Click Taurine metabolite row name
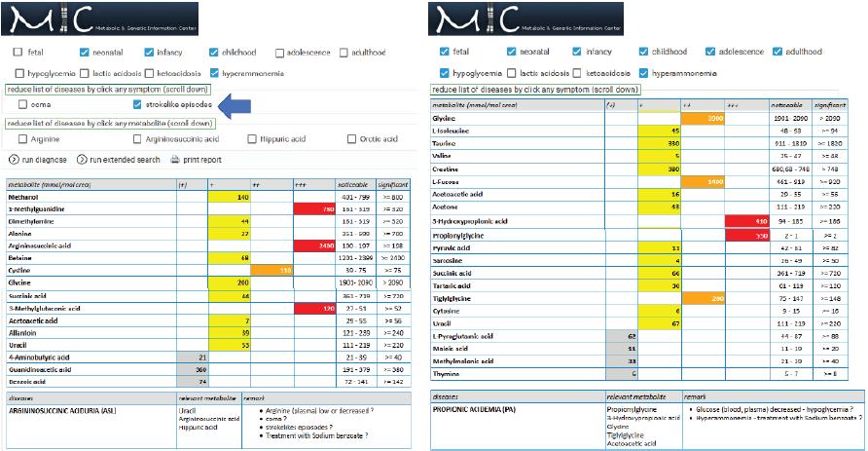 [444, 143]
